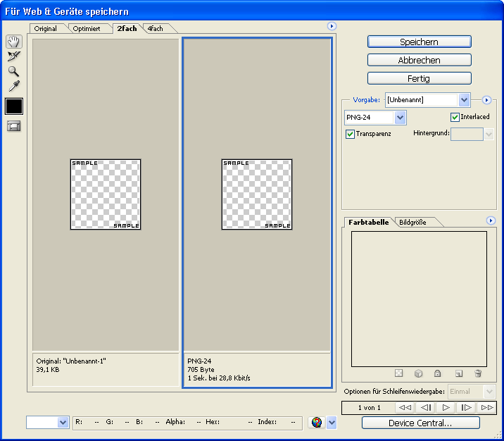Switch to the 4fach tab
The width and height of the screenshot is (504, 441).
(156, 29)
